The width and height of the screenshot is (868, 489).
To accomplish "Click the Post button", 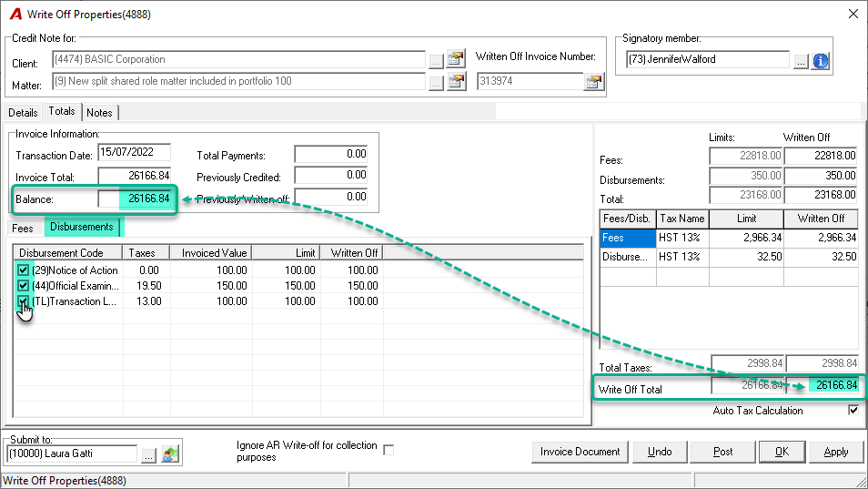I will click(x=722, y=452).
